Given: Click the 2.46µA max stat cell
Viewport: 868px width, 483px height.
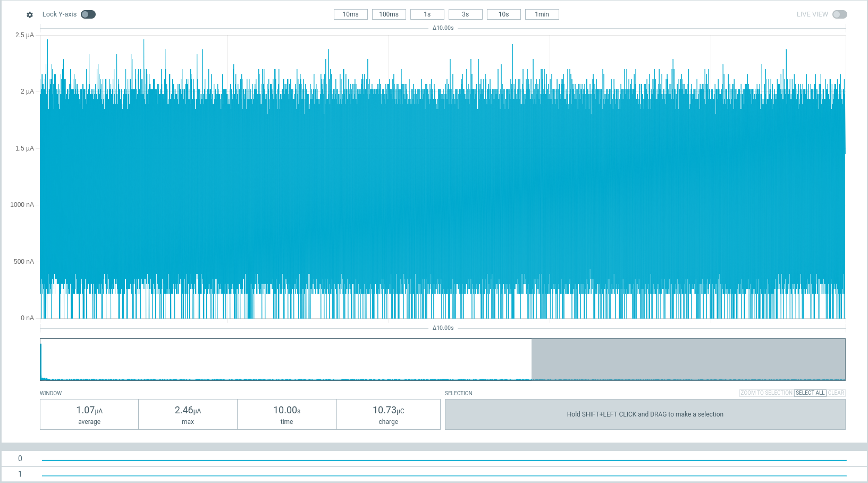Looking at the screenshot, I should (x=188, y=414).
